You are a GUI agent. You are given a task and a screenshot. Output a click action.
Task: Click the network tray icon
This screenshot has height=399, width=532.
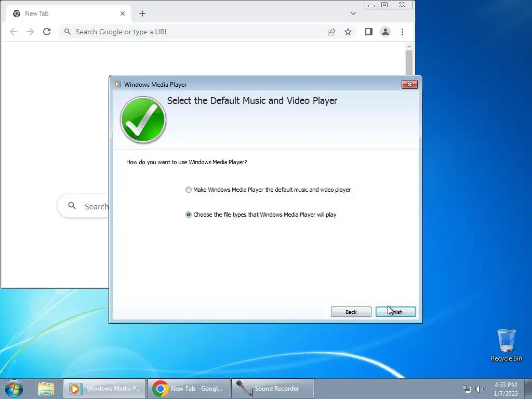(467, 389)
